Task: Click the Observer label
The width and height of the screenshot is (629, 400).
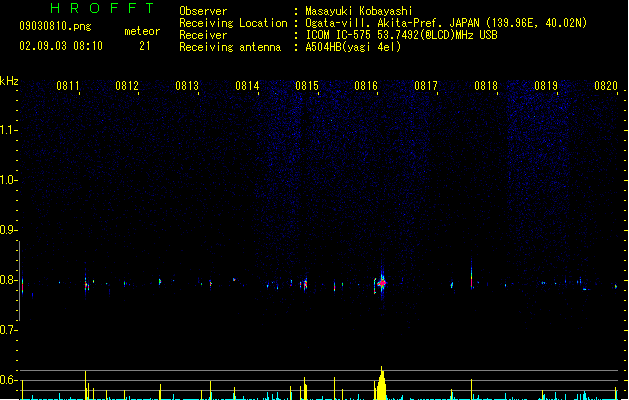Action: tap(203, 11)
